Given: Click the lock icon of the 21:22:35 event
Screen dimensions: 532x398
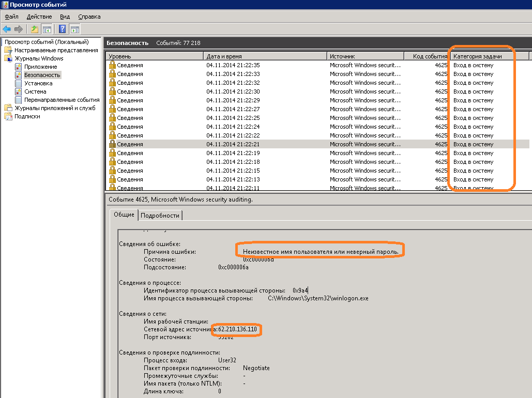Looking at the screenshot, I should point(112,65).
